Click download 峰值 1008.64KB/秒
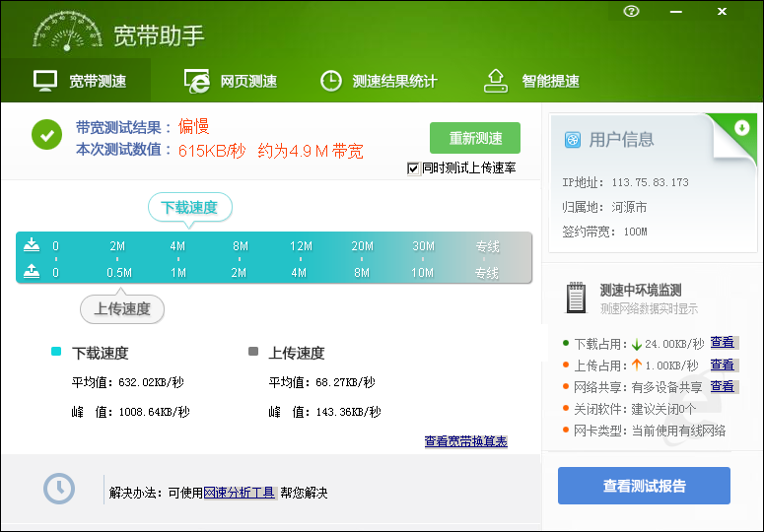Viewport: 764px width, 532px height. tap(130, 412)
